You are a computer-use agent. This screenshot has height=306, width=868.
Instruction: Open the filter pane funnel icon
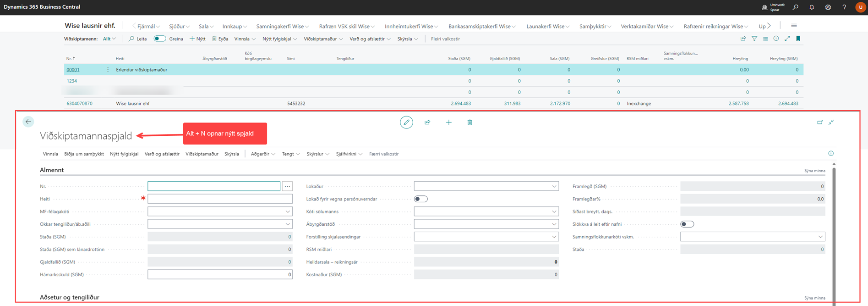click(x=754, y=39)
